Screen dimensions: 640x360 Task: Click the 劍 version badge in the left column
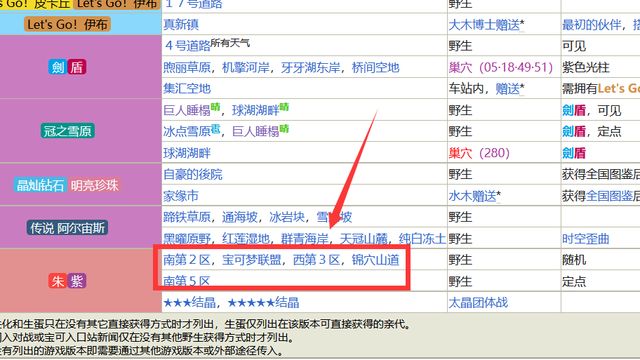tap(58, 67)
